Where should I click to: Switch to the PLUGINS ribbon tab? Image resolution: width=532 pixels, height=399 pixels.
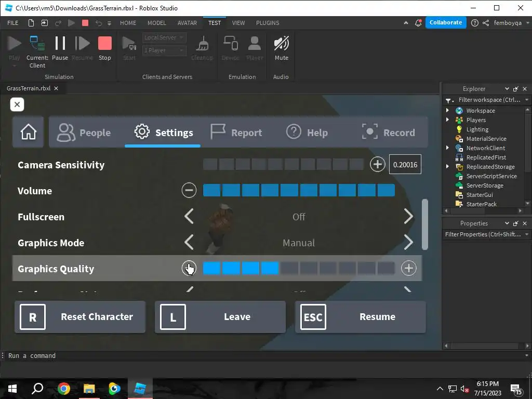(268, 23)
